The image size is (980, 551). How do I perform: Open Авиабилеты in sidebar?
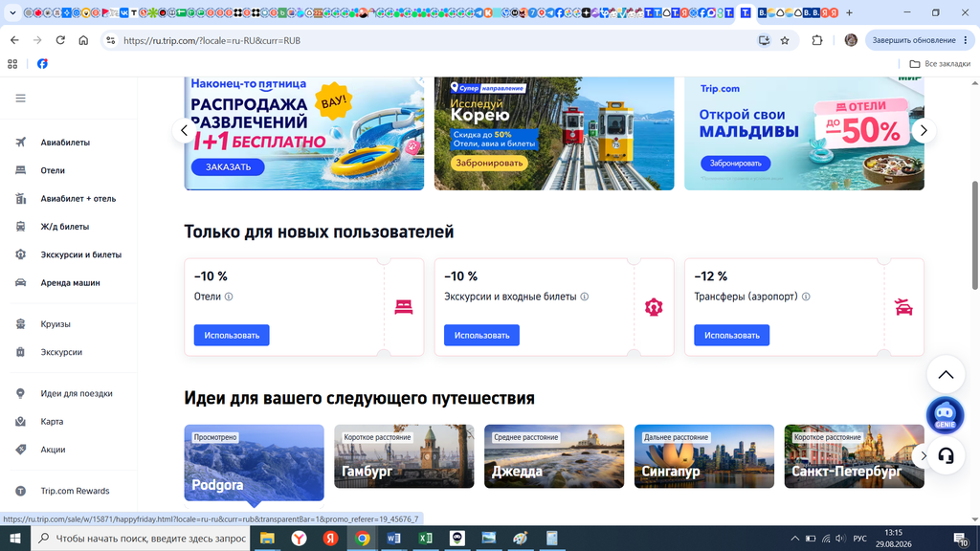click(x=65, y=143)
